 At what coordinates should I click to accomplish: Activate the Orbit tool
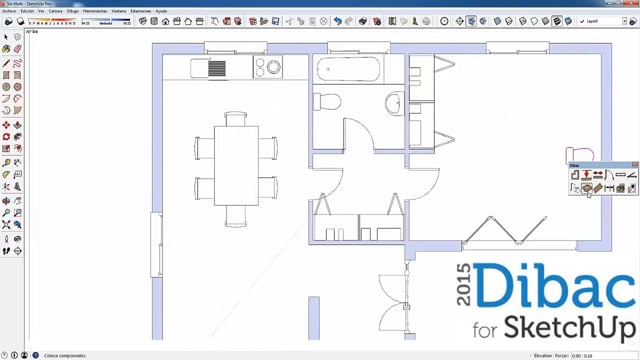pos(6,201)
